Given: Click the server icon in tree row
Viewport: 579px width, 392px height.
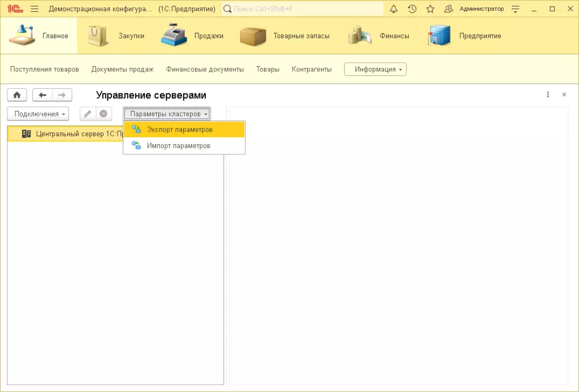Looking at the screenshot, I should tap(26, 133).
